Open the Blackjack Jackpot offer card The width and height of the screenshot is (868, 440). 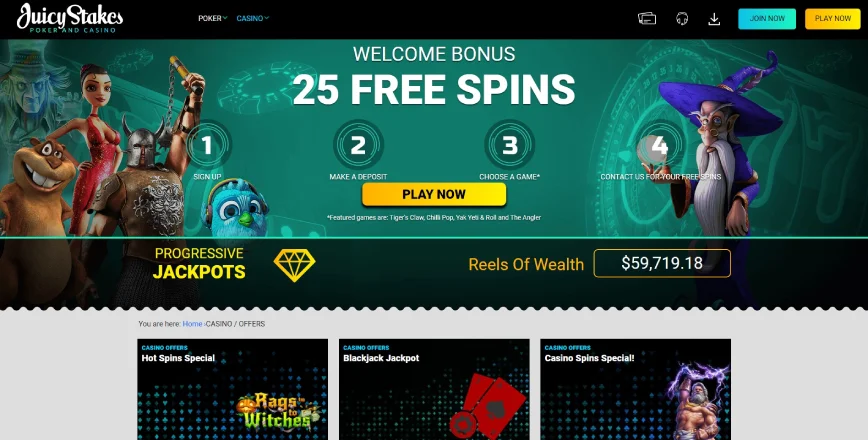point(434,390)
